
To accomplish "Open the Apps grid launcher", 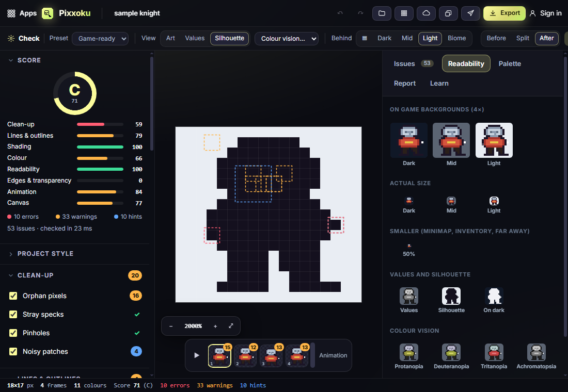I will click(x=22, y=13).
